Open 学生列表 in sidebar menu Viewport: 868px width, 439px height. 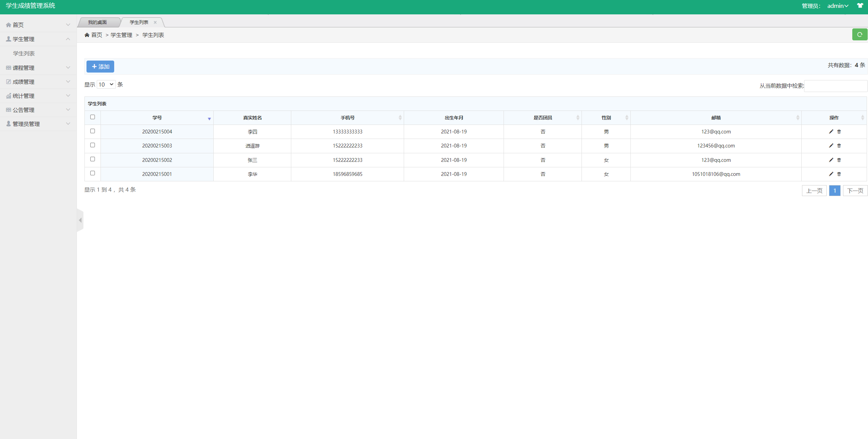point(24,53)
